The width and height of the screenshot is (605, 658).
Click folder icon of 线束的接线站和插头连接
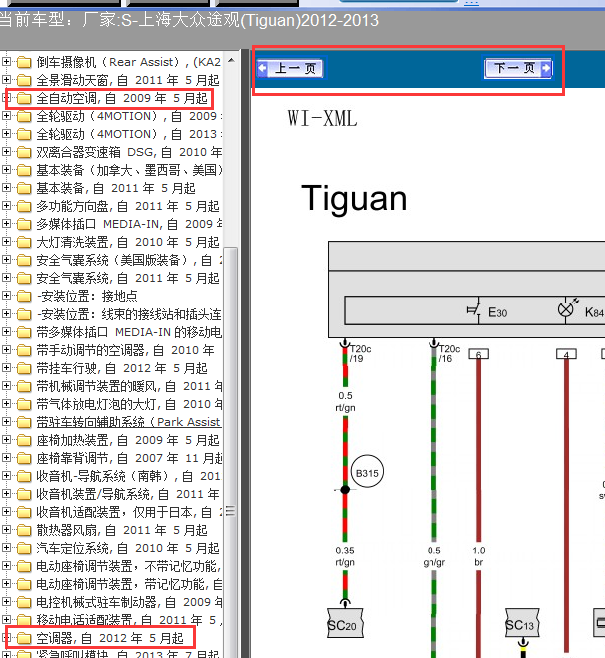tap(24, 314)
